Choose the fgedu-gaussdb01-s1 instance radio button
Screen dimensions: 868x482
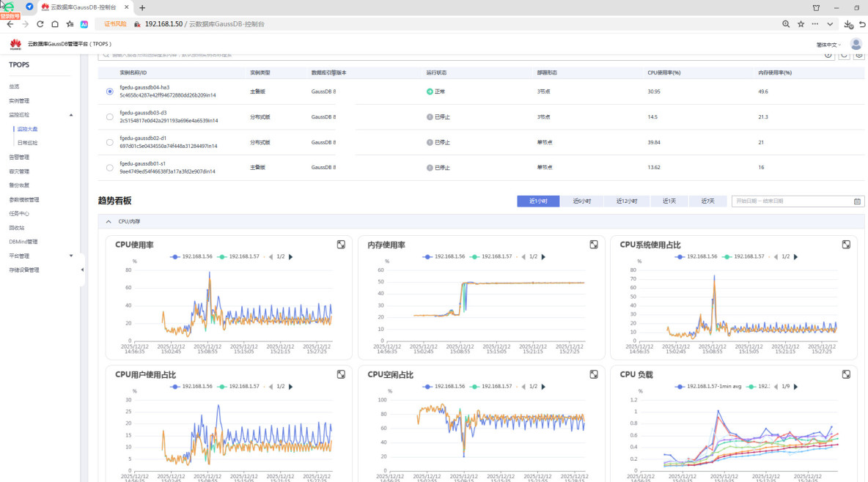point(110,168)
